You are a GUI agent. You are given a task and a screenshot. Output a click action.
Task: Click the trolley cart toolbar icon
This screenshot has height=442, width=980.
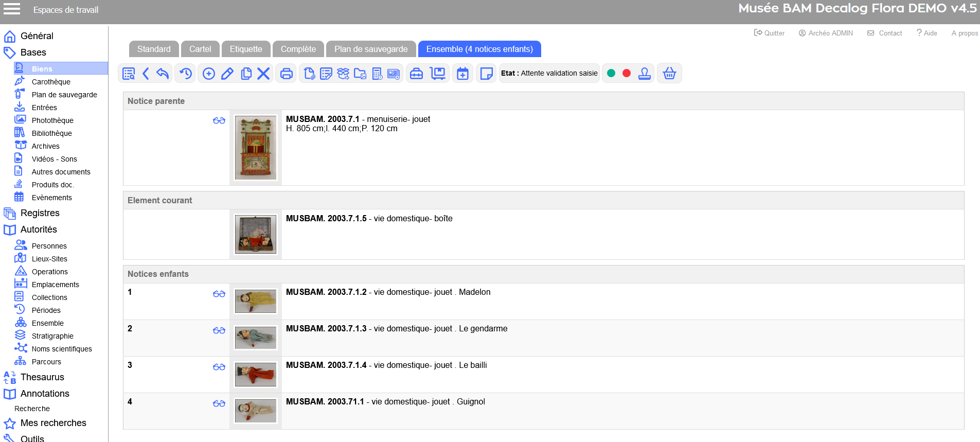pos(438,74)
